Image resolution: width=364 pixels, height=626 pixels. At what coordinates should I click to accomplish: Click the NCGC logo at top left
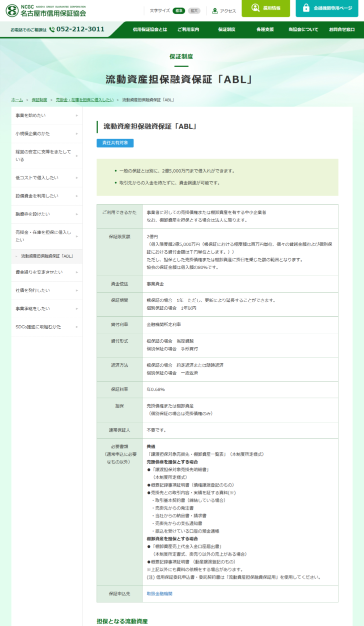click(45, 11)
